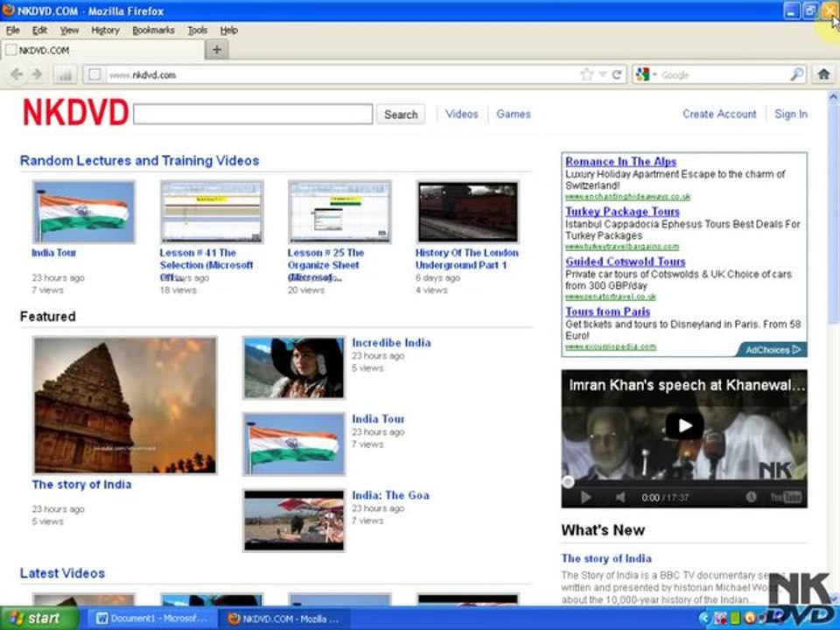Open the Help menu
The image size is (840, 630).
click(228, 31)
